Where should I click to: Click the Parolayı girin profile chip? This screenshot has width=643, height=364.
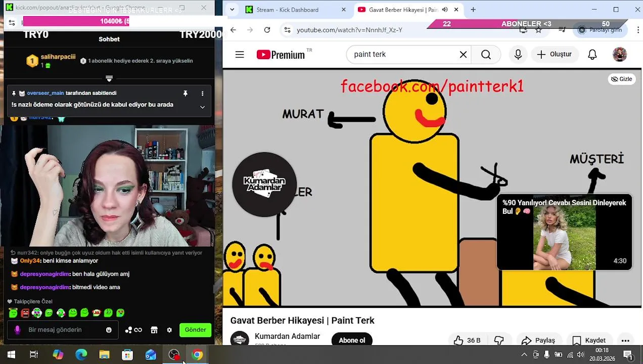pos(600,30)
